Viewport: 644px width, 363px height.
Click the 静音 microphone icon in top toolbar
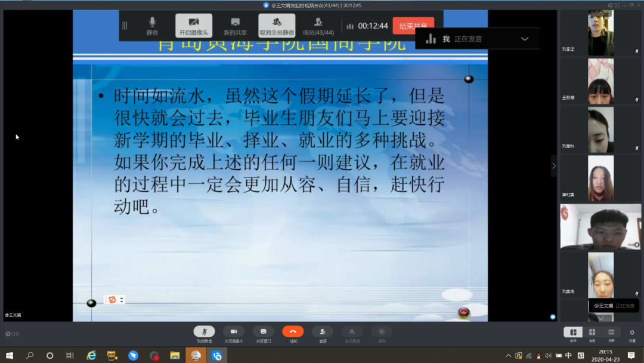pyautogui.click(x=152, y=25)
